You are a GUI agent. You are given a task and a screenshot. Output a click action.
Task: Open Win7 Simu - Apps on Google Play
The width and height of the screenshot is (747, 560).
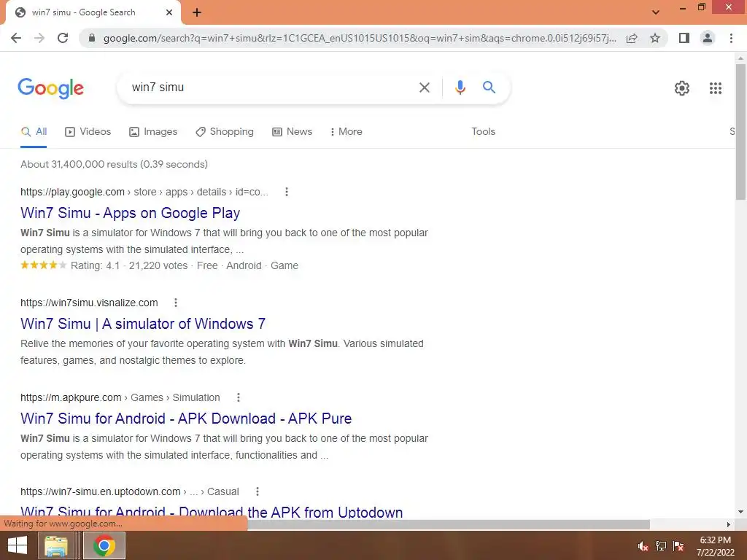(130, 213)
